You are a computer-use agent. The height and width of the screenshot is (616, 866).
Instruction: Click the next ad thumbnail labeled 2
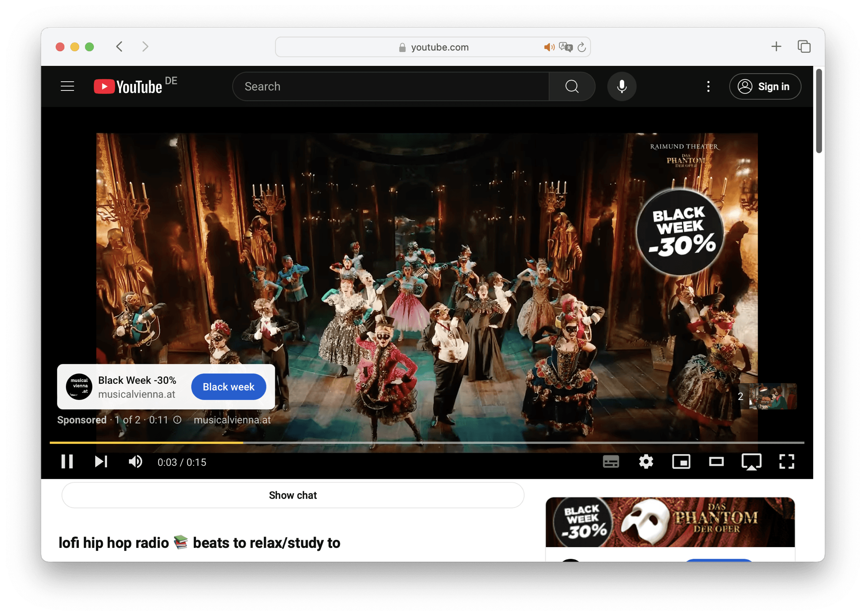pos(767,396)
